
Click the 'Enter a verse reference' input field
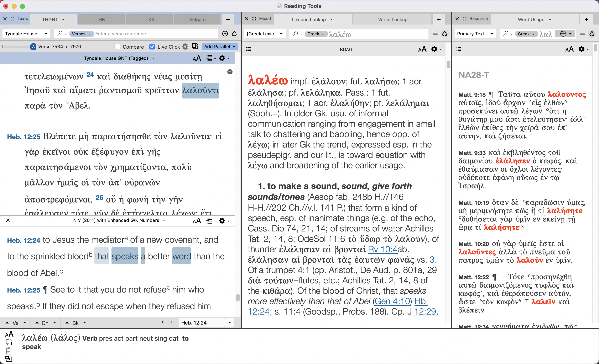click(x=156, y=33)
